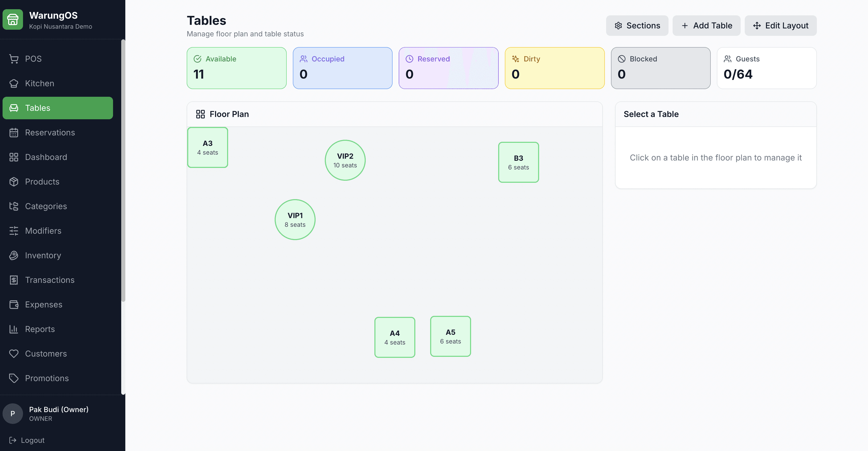This screenshot has height=451, width=868.
Task: Click the Transactions receipt icon
Action: click(x=14, y=280)
